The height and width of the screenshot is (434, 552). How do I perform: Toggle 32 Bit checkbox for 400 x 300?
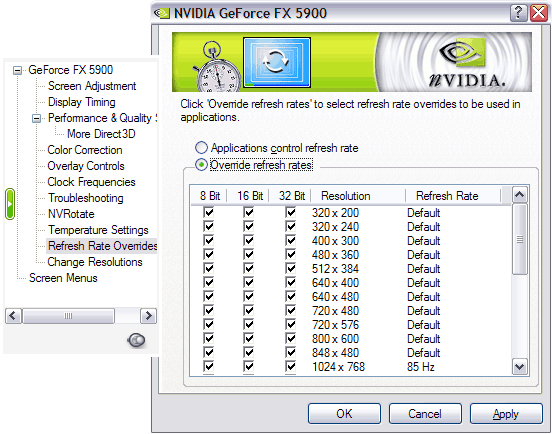(x=290, y=240)
